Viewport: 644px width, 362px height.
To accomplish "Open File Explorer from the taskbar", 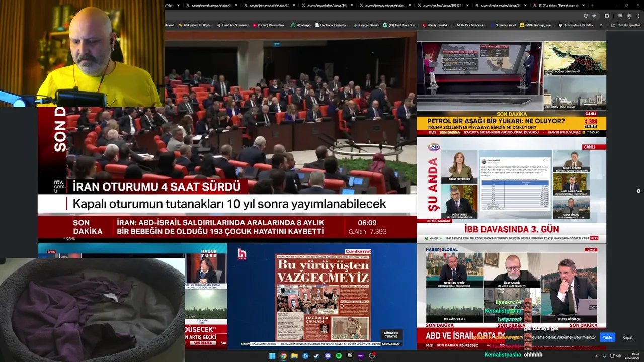I will coord(294,356).
